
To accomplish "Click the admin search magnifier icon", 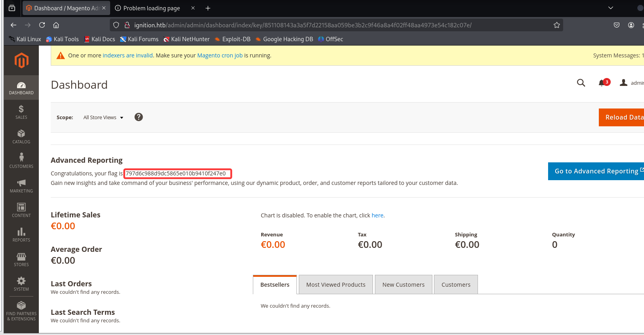I will coord(581,83).
